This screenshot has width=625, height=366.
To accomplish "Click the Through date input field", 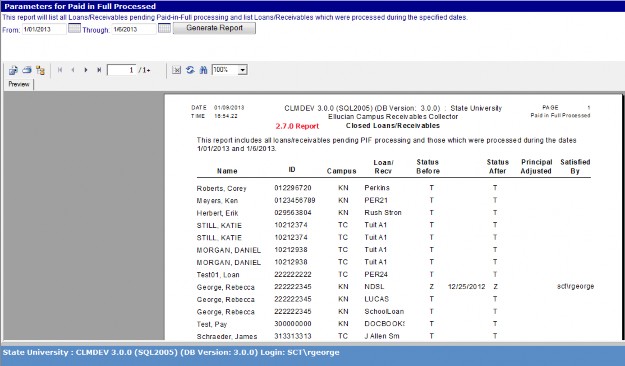I will tap(134, 29).
